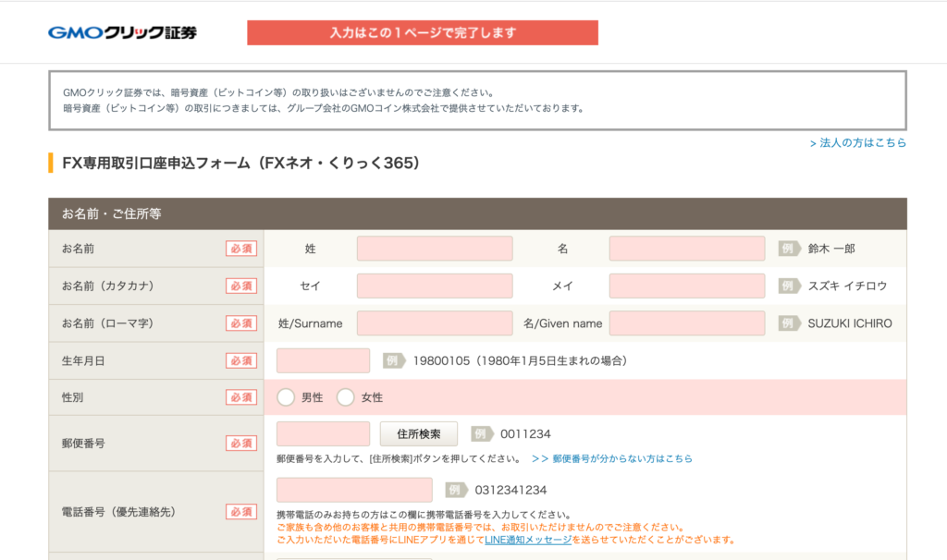Focus the 生年月日 birthdate input field
The width and height of the screenshot is (947, 560).
(323, 361)
